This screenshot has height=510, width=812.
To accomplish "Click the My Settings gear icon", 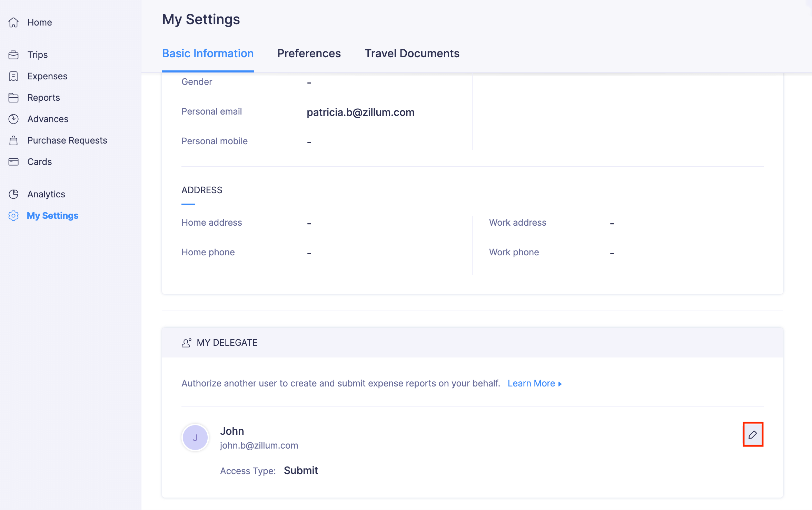I will click(13, 216).
